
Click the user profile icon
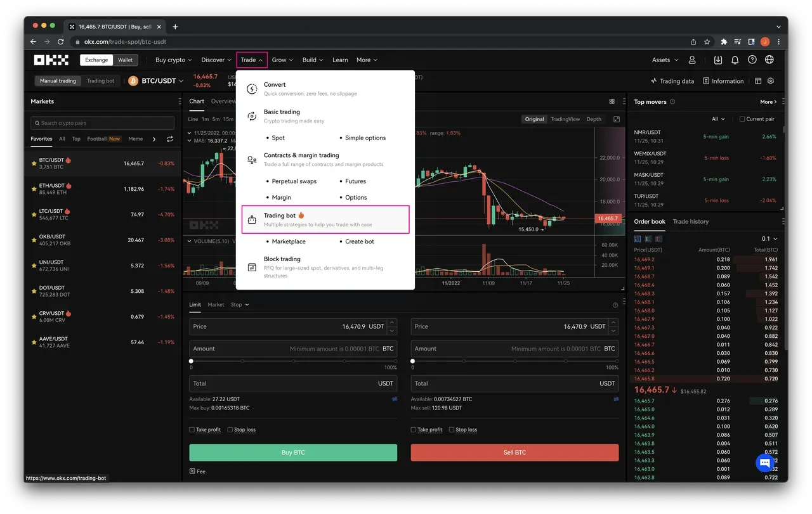(x=692, y=60)
